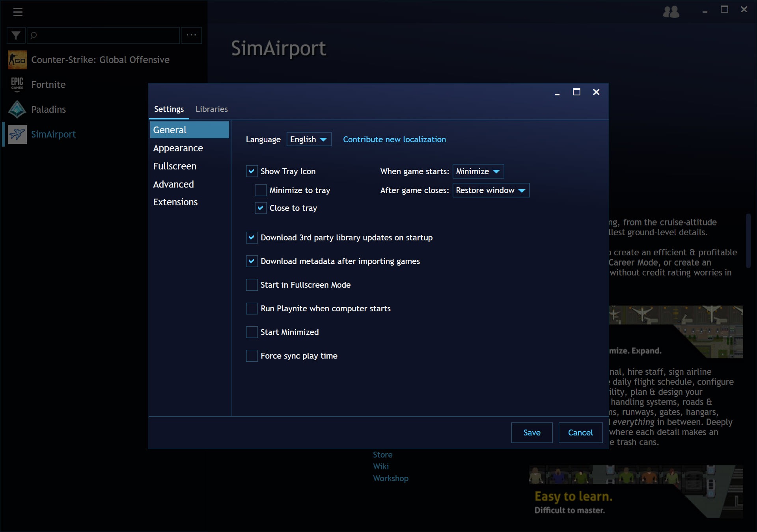This screenshot has width=757, height=532.
Task: Click the Save button
Action: point(532,433)
